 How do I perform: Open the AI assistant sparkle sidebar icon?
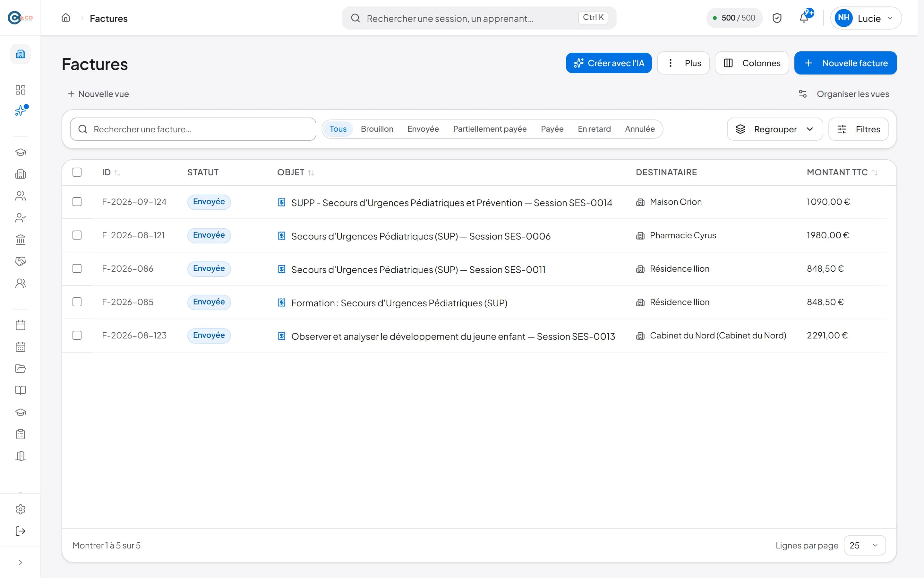(x=21, y=111)
